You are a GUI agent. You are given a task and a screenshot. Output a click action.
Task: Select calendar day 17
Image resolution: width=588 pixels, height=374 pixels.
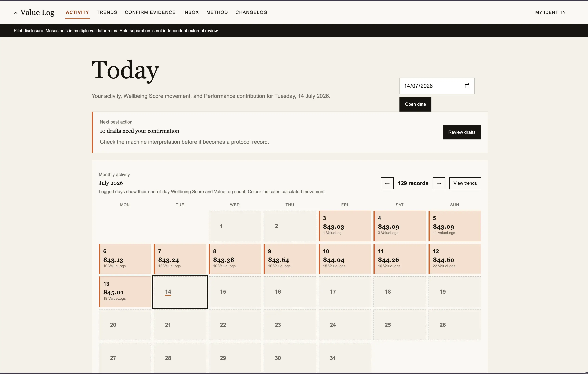point(345,292)
